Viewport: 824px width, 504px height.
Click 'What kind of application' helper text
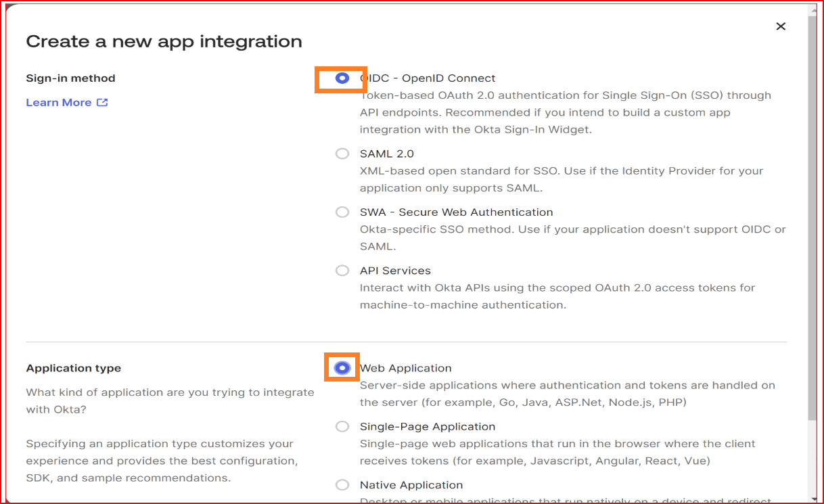[x=170, y=400]
